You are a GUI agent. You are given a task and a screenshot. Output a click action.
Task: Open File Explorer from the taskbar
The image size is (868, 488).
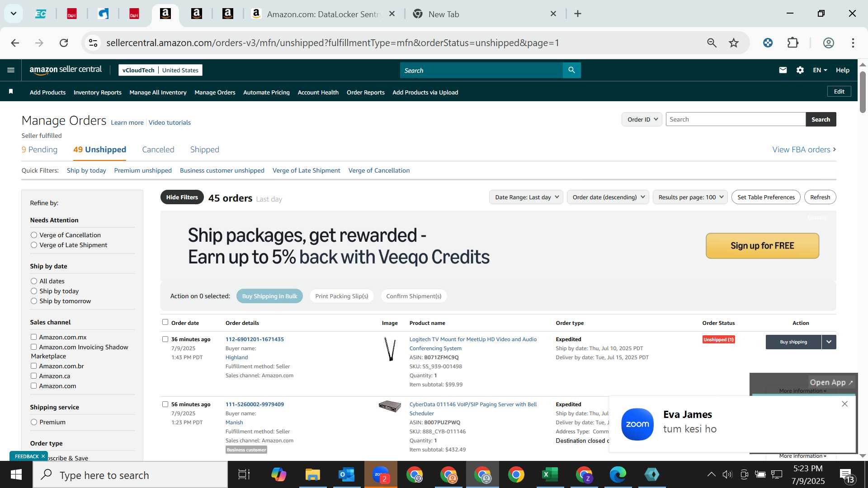313,475
